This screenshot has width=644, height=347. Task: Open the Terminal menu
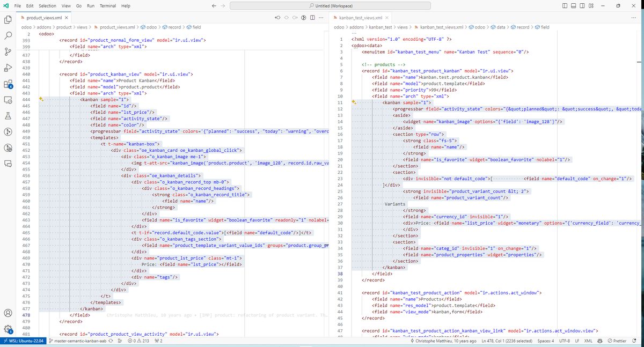(x=108, y=6)
